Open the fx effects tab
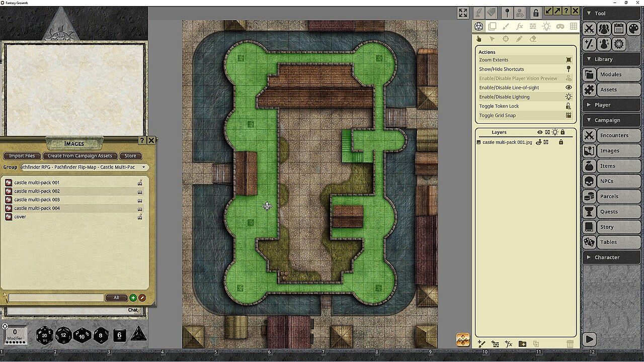The width and height of the screenshot is (644, 362). (x=519, y=26)
